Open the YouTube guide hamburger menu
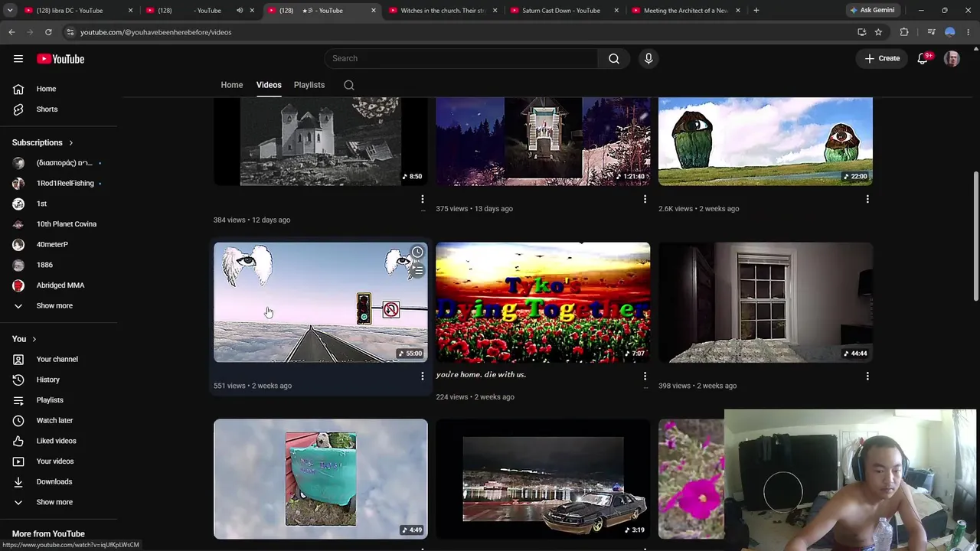The image size is (980, 551). tap(18, 59)
